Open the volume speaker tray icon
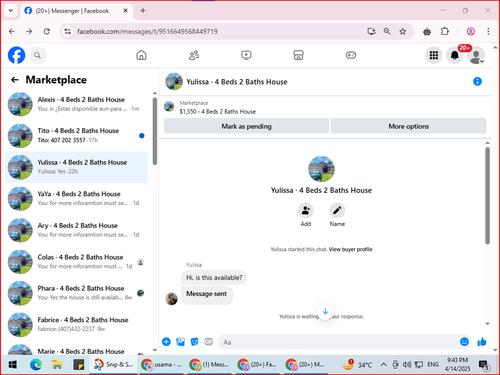500x375 pixels. coord(407,365)
